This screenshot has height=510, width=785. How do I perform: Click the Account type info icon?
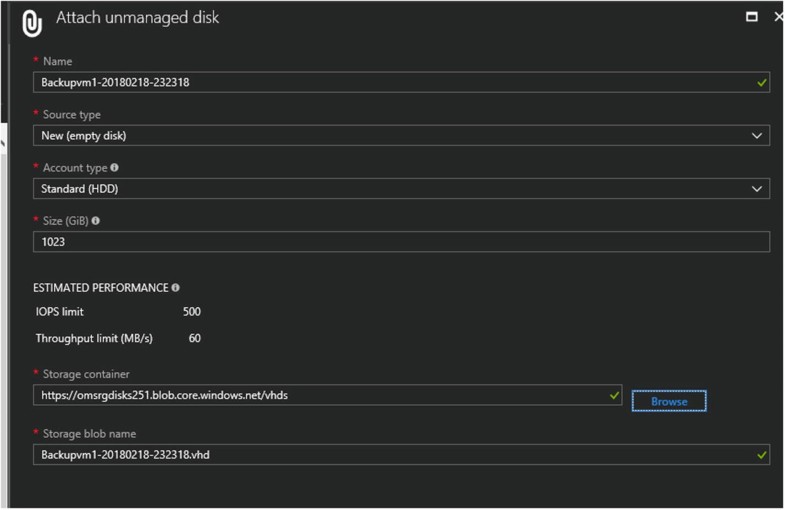[x=115, y=168]
